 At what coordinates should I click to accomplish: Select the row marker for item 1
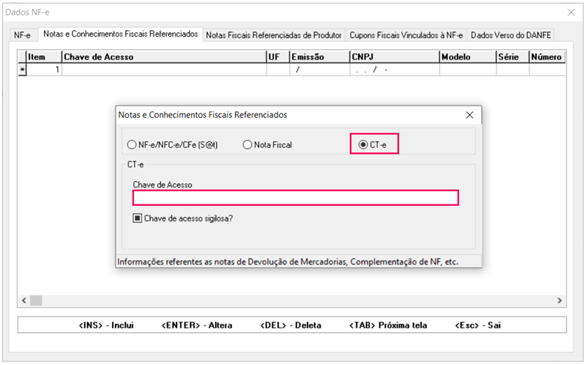(22, 70)
